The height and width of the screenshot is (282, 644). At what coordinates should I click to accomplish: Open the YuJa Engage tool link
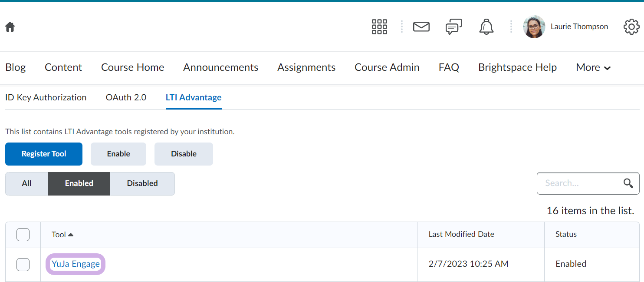76,264
